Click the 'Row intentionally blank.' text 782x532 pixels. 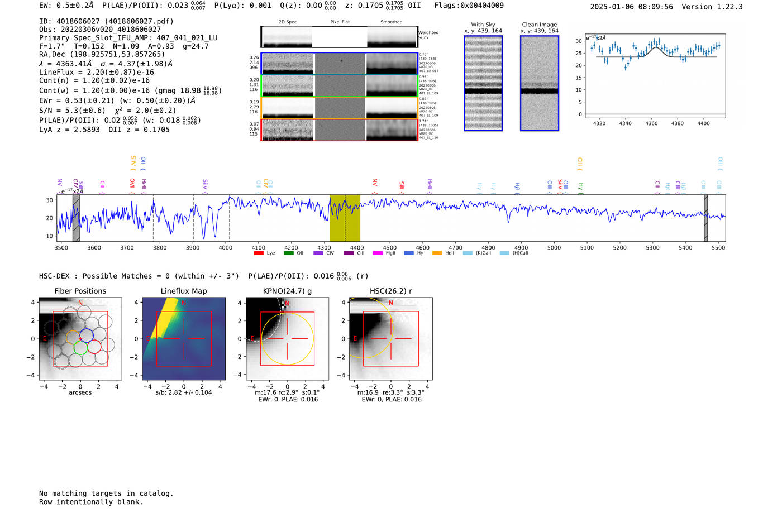(x=91, y=502)
